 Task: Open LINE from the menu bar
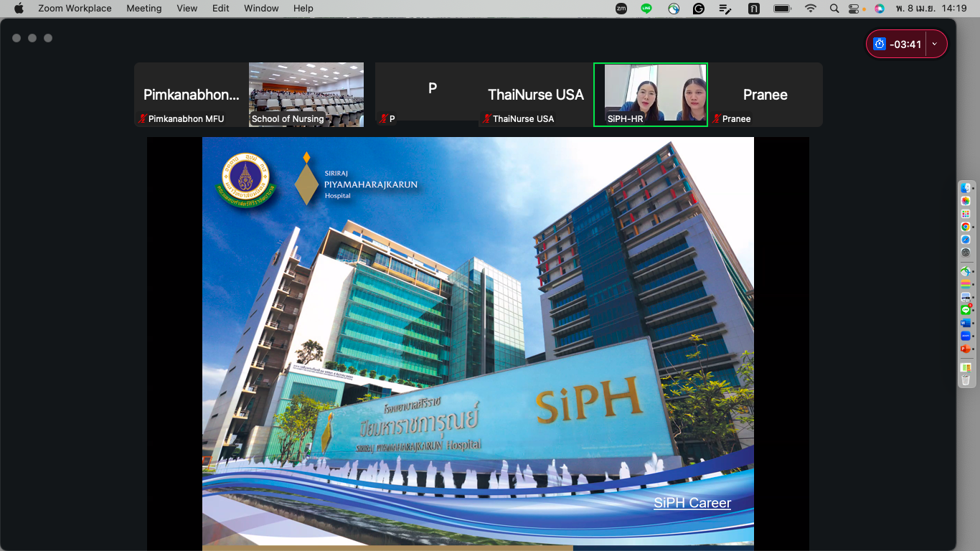pos(646,9)
